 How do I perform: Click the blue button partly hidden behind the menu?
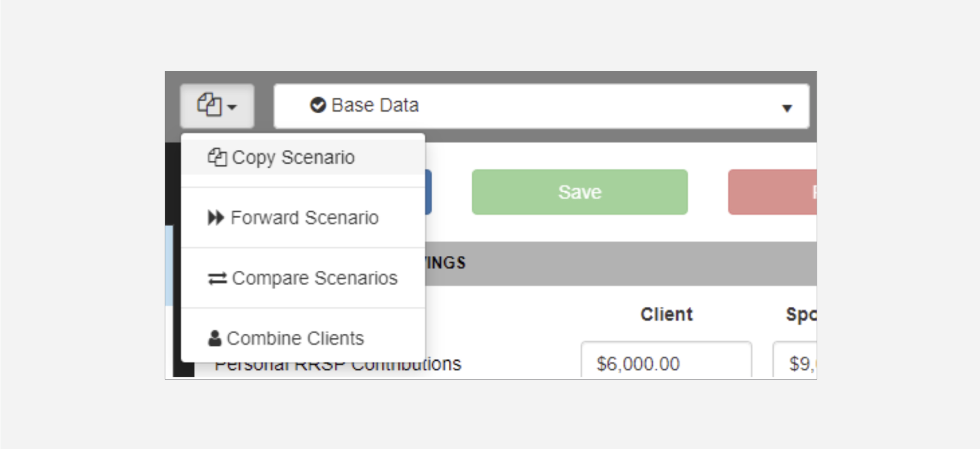(428, 192)
